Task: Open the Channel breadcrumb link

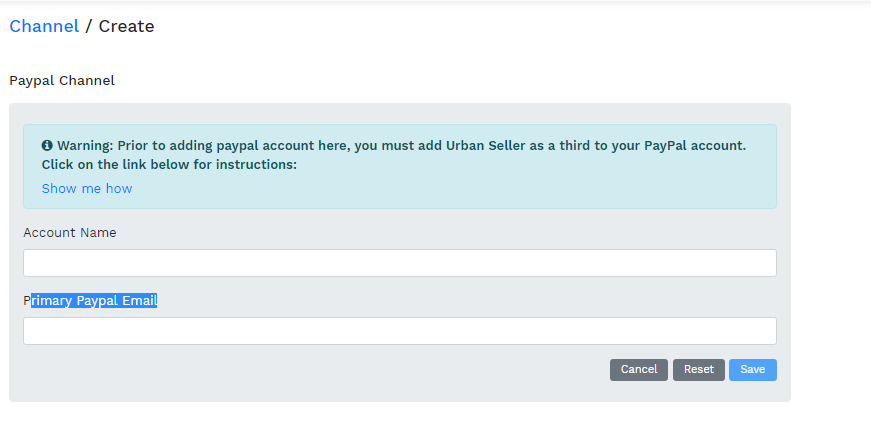Action: [44, 26]
